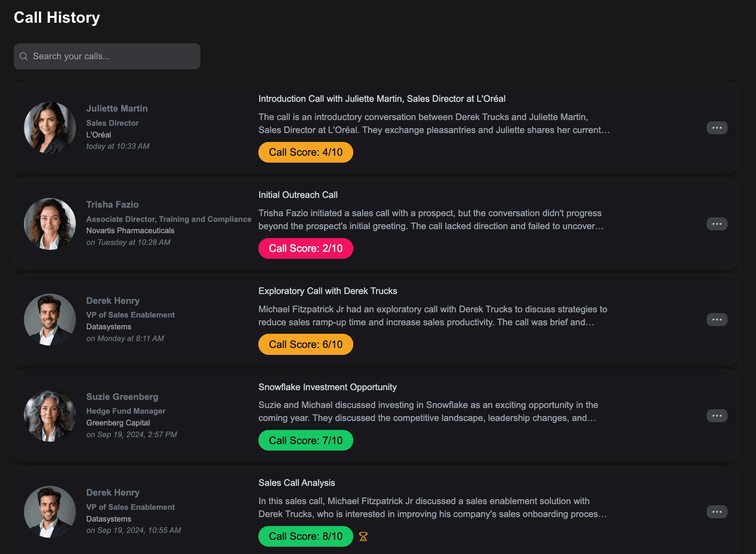Click the search your calls input field

point(107,56)
